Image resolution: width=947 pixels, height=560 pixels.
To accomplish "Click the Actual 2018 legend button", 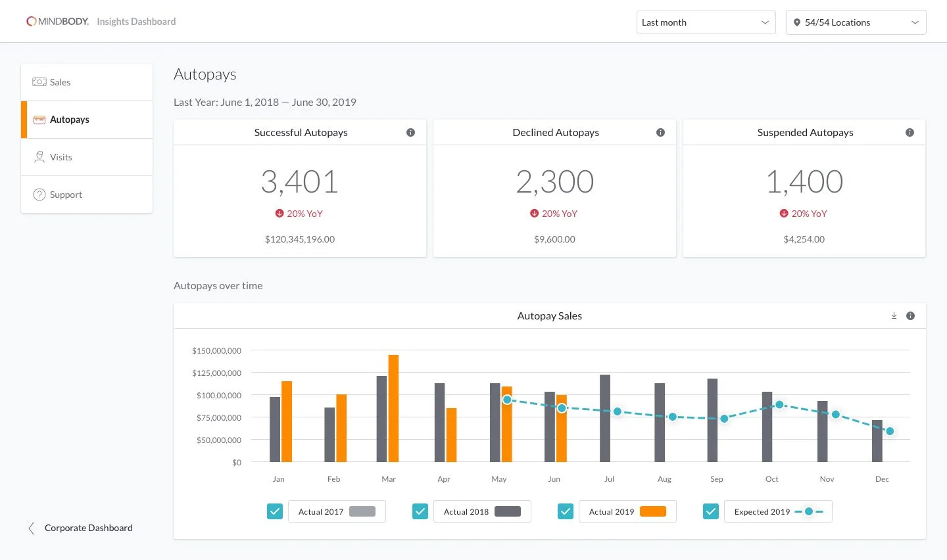I will (x=482, y=511).
